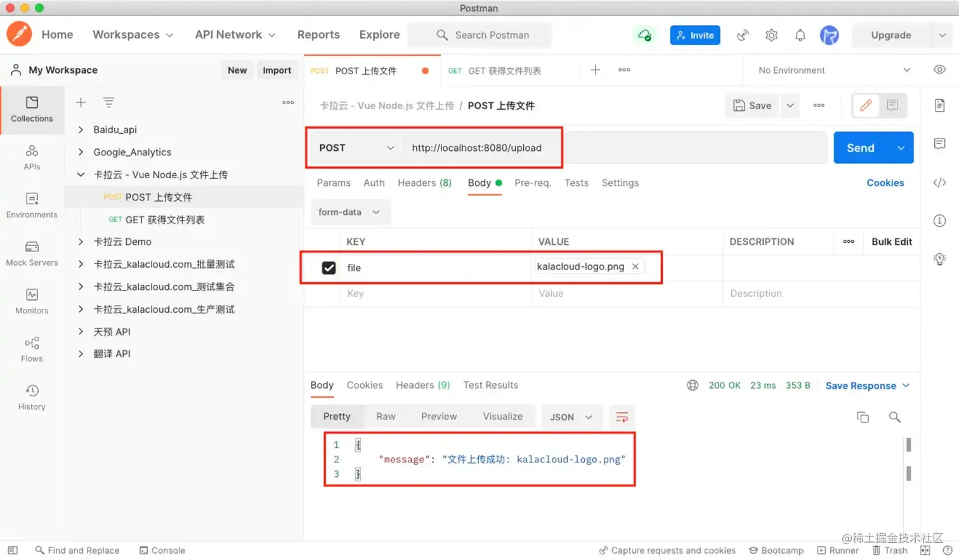Switch to edit mode pencil icon
The image size is (959, 560).
click(866, 105)
